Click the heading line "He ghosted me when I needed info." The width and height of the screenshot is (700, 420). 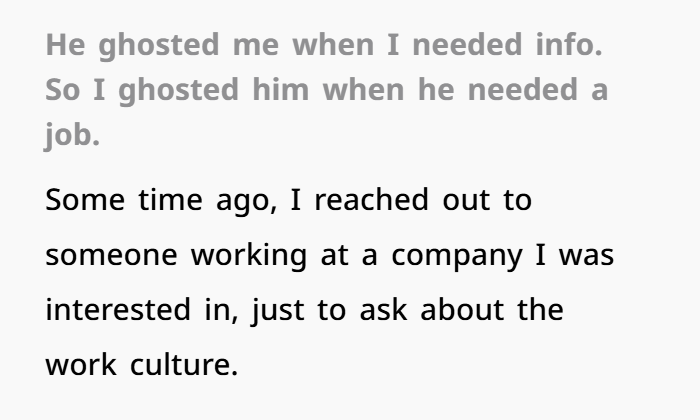pyautogui.click(x=324, y=46)
